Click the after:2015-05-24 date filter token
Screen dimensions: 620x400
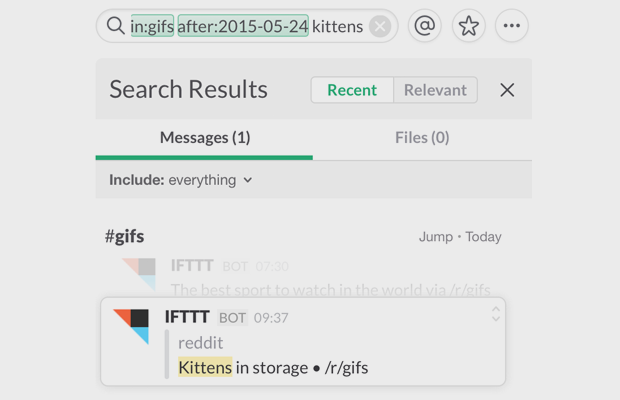(x=243, y=26)
